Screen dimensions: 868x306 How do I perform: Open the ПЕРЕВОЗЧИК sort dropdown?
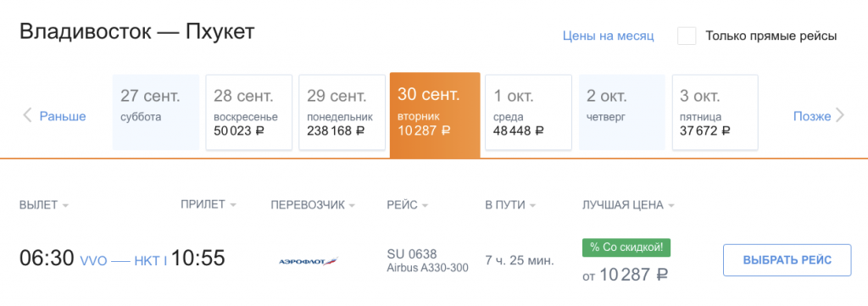[313, 205]
